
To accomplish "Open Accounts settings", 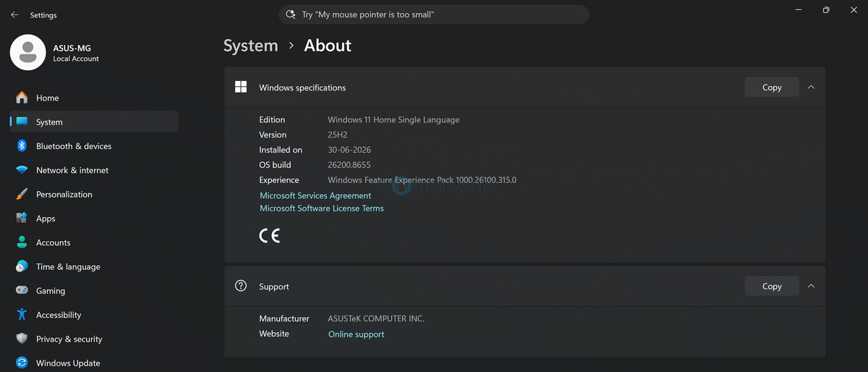I will (x=94, y=242).
